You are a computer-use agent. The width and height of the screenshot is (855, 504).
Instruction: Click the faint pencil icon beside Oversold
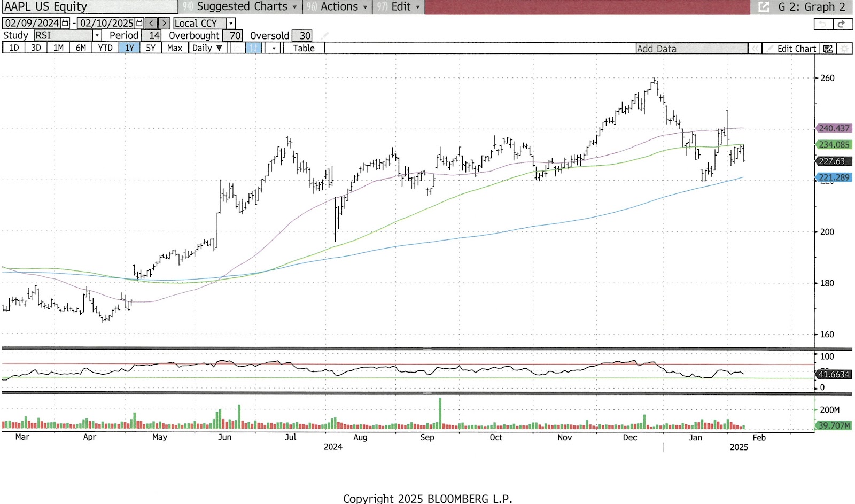click(325, 35)
